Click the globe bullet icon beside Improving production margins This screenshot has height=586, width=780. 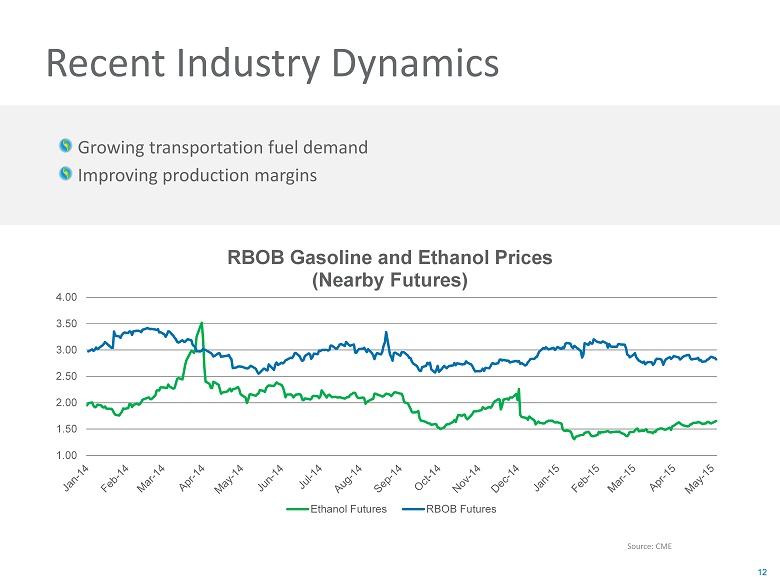coord(66,175)
